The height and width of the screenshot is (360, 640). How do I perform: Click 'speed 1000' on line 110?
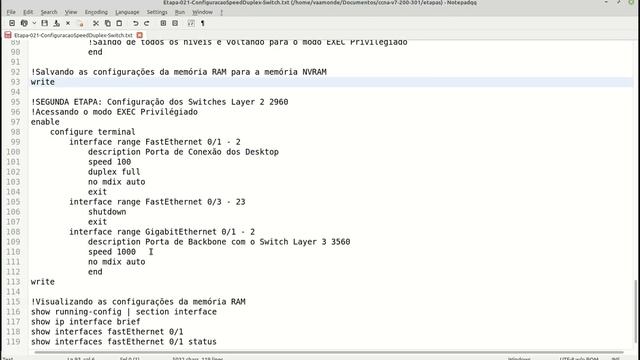click(x=112, y=252)
